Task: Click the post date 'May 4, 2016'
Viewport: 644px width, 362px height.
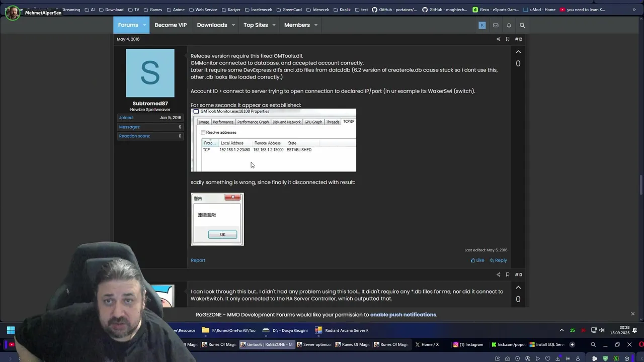Action: pos(128,39)
